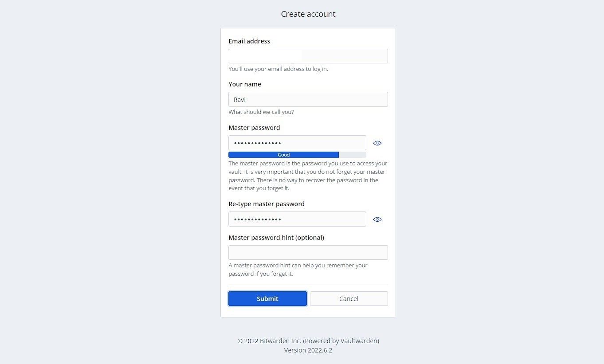Click the "Re-type master password" label
The width and height of the screenshot is (604, 364).
point(267,204)
